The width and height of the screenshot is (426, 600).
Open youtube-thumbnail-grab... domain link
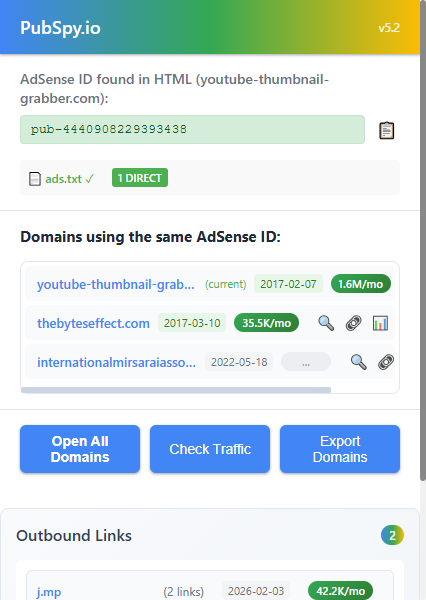(x=116, y=284)
